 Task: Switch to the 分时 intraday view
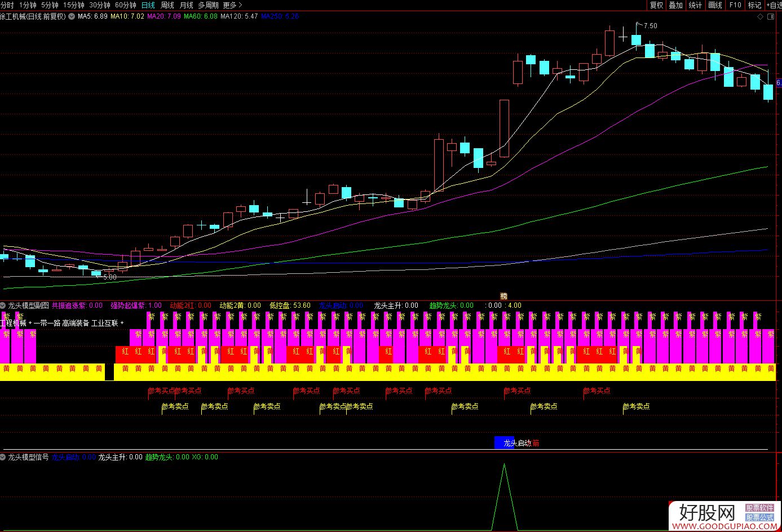pos(7,5)
